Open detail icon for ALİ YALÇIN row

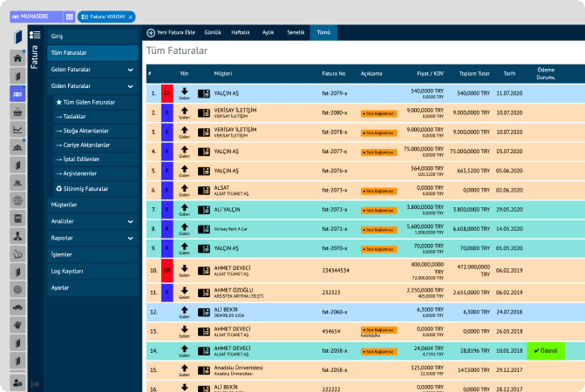(204, 210)
